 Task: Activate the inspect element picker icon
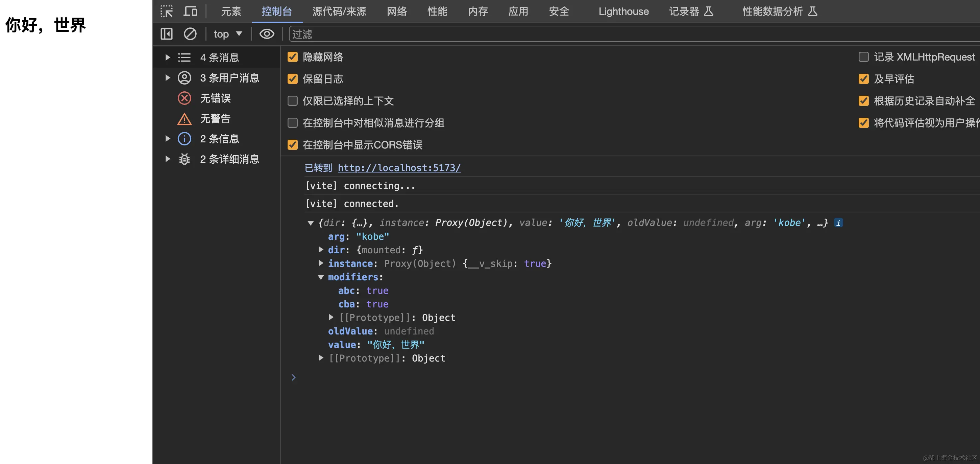point(166,11)
